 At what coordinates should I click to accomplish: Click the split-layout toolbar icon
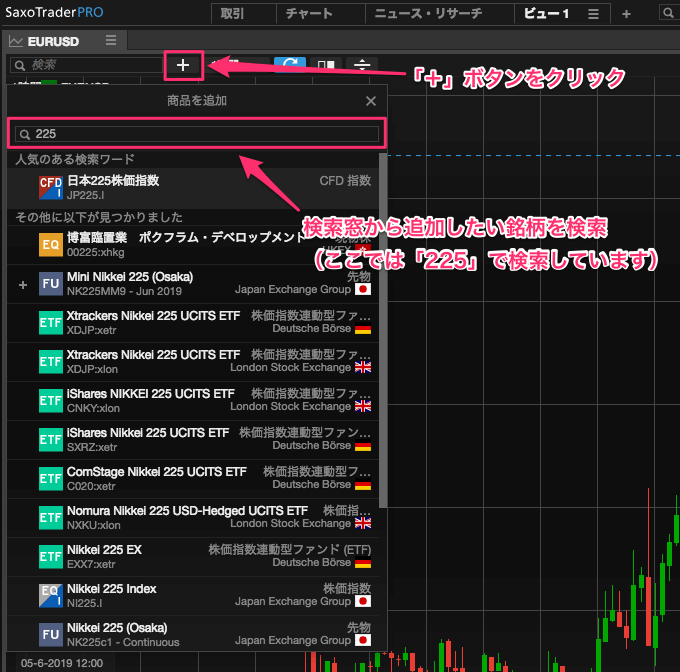coord(326,65)
